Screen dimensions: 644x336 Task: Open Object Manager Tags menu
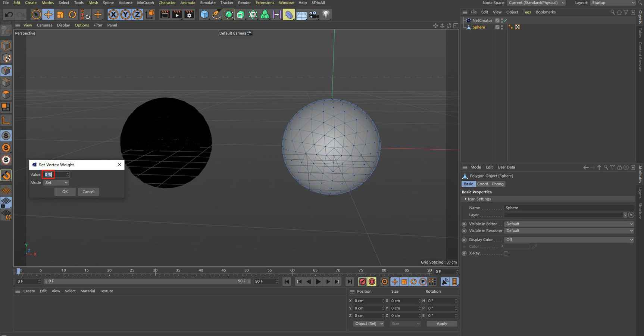[527, 12]
